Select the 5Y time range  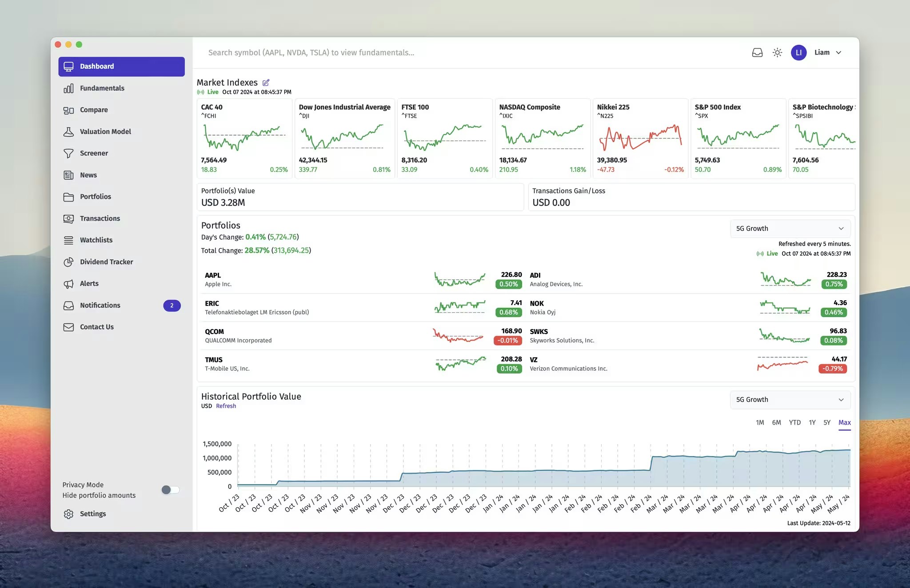pos(827,422)
